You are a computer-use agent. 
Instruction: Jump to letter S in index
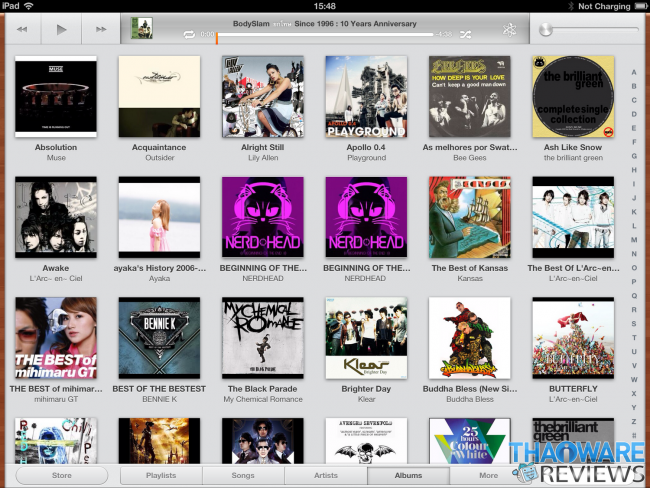point(634,323)
